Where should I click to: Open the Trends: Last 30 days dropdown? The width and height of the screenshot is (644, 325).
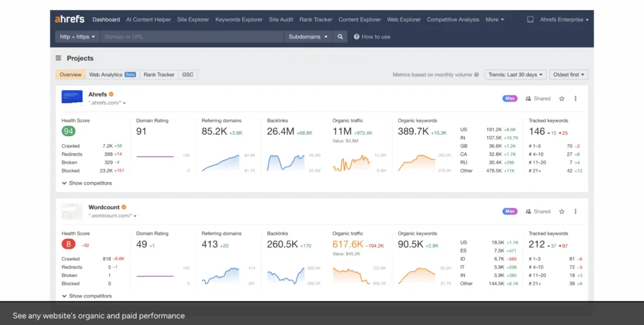tap(516, 74)
